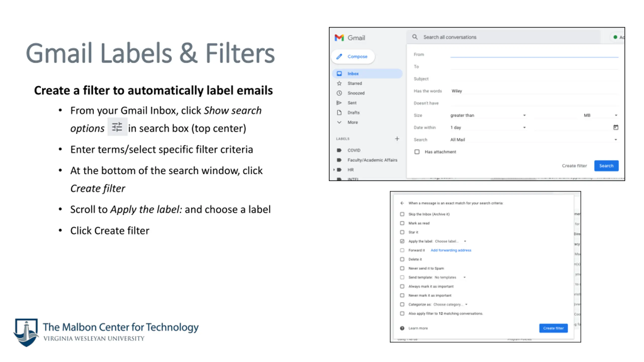Click the Search all conversations box

[503, 37]
